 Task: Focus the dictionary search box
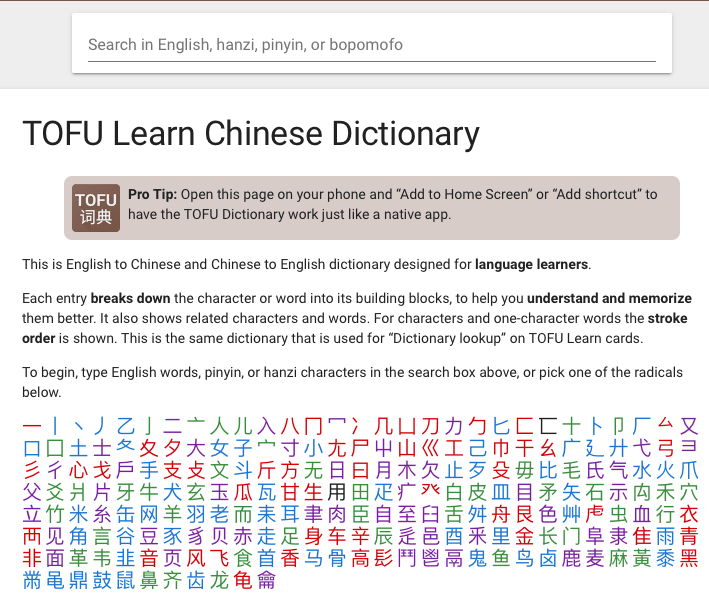point(371,45)
